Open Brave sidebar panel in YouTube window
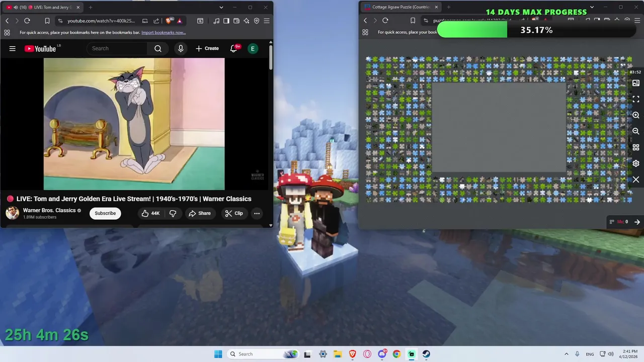The image size is (644, 362). pos(226,21)
